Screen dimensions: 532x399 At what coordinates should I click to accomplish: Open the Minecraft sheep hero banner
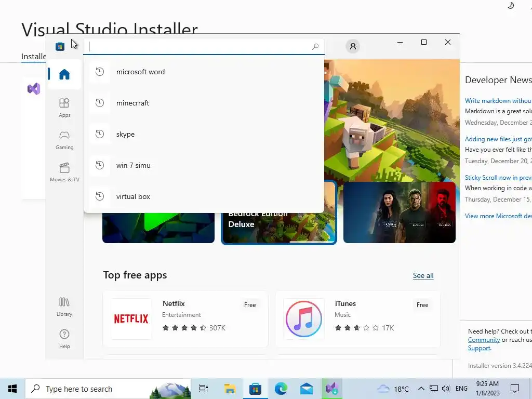coord(392,121)
